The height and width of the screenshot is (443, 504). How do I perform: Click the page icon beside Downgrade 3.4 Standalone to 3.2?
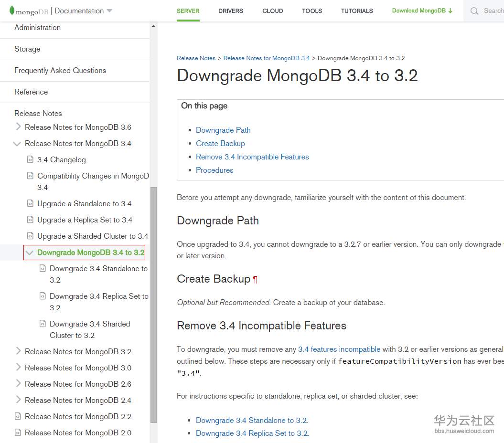43,268
